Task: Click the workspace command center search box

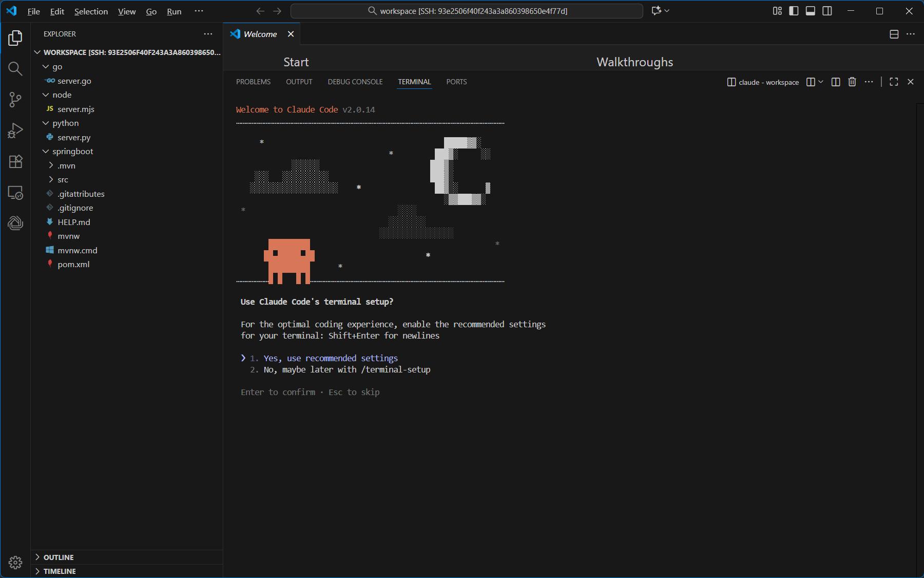Action: [467, 11]
